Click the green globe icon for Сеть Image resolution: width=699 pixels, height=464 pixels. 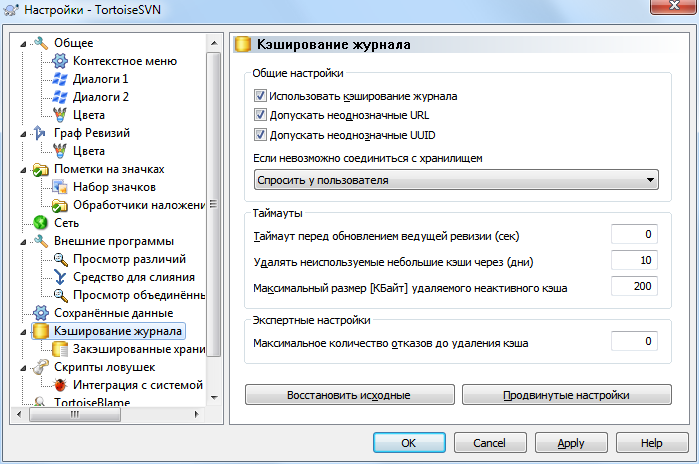pyautogui.click(x=41, y=223)
